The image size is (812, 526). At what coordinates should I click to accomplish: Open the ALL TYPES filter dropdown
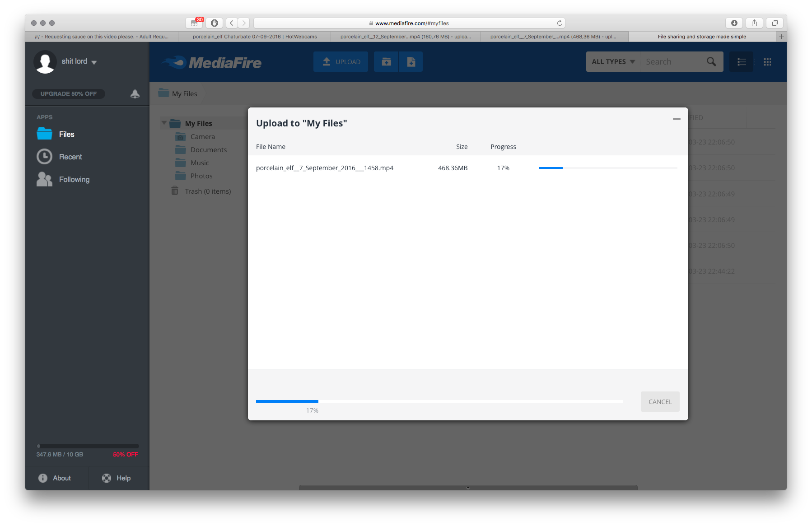(x=613, y=62)
